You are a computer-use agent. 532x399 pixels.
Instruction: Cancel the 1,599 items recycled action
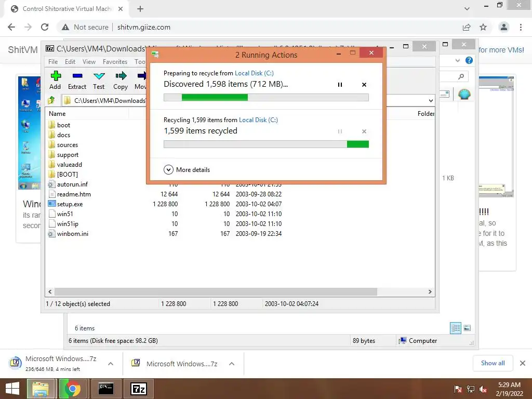pyautogui.click(x=364, y=131)
